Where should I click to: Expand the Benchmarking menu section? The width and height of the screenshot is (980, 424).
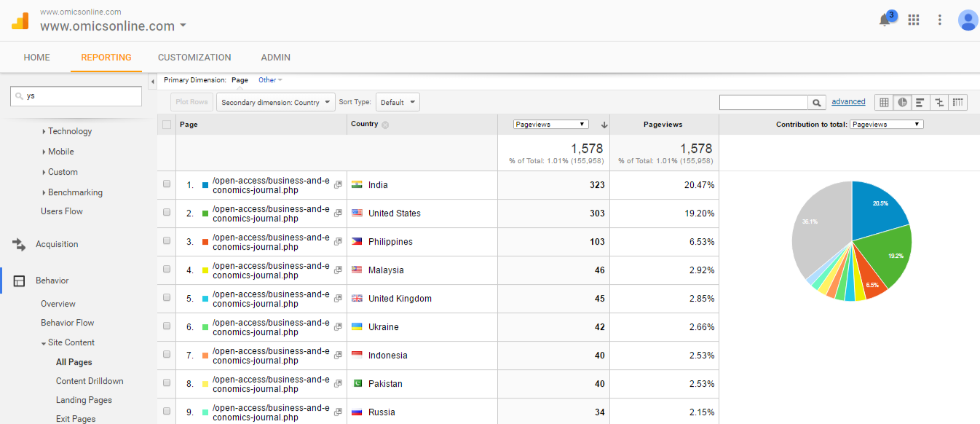click(72, 192)
